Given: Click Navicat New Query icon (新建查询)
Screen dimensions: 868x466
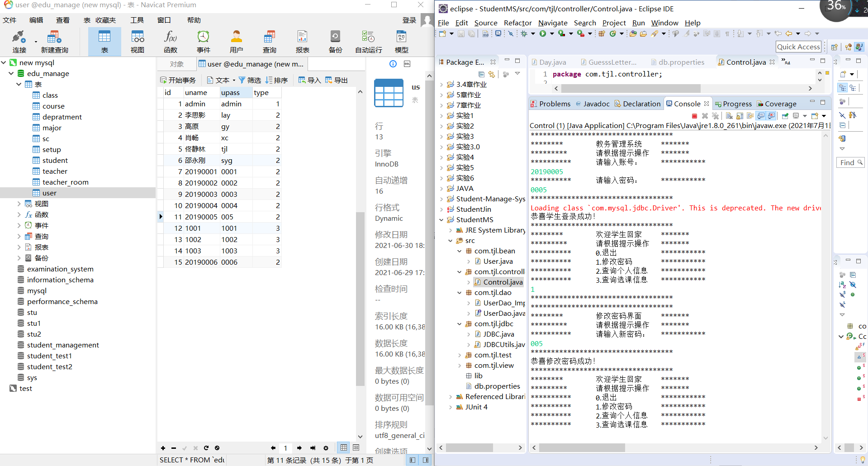Looking at the screenshot, I should pyautogui.click(x=54, y=41).
